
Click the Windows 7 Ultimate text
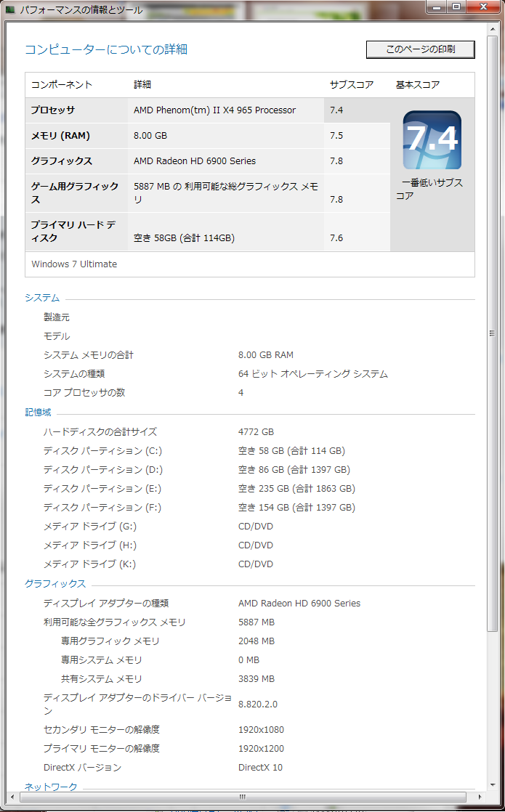tap(74, 264)
